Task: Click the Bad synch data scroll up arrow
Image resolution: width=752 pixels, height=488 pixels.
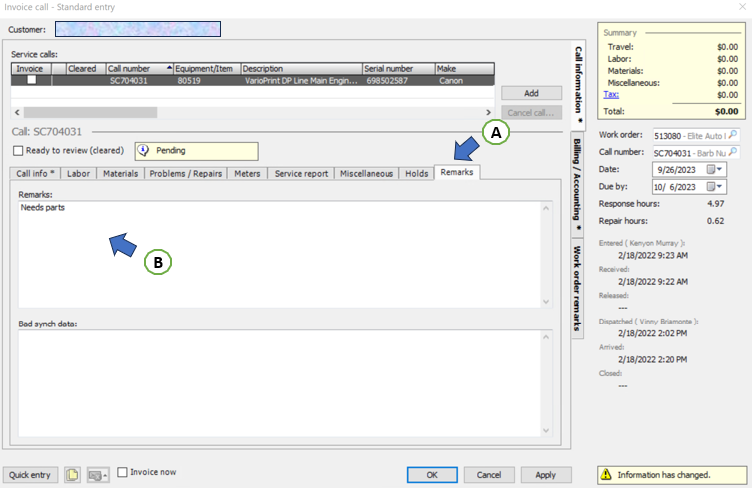Action: coord(546,337)
